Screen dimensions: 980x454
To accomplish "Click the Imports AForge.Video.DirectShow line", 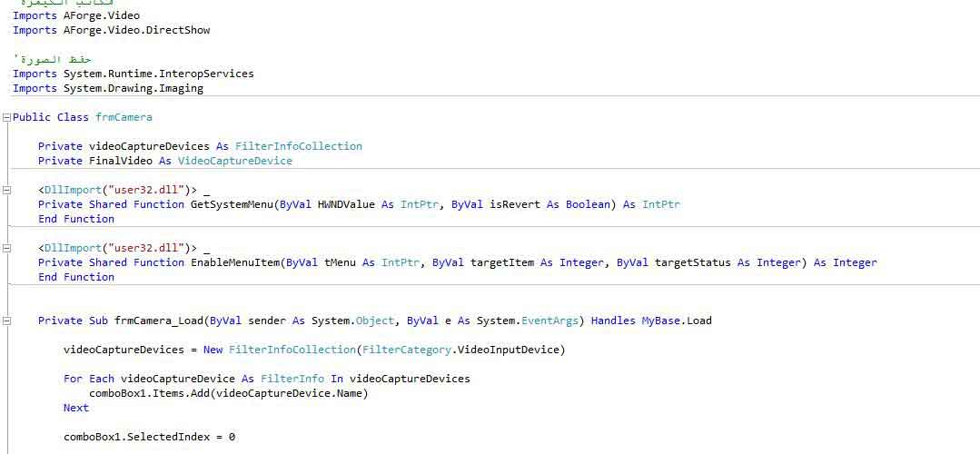I will click(111, 30).
